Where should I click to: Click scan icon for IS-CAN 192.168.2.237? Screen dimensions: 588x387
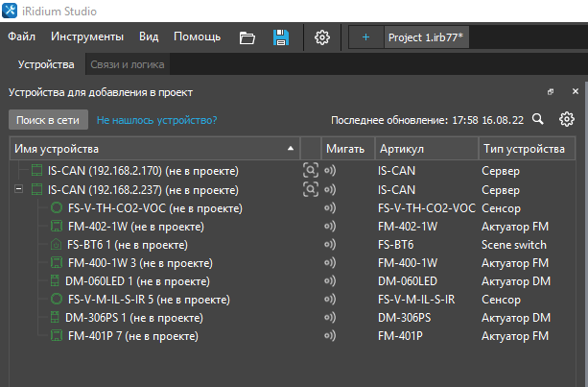point(310,190)
